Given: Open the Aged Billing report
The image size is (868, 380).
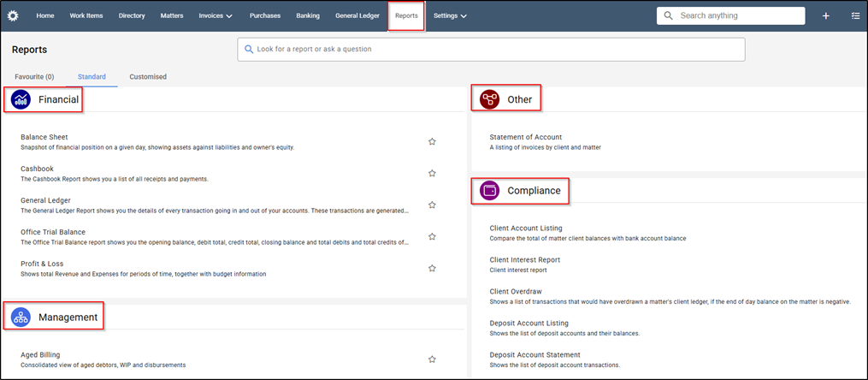Looking at the screenshot, I should click(x=40, y=354).
